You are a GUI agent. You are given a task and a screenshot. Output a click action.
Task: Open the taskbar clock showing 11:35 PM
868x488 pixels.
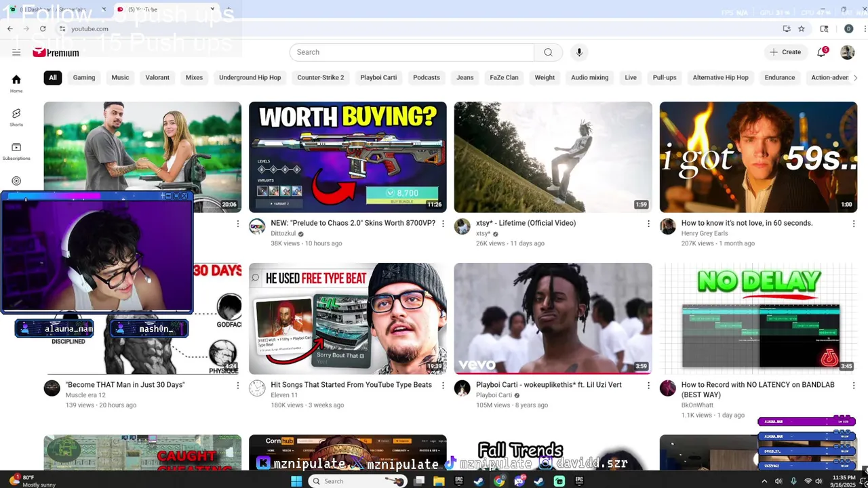843,481
